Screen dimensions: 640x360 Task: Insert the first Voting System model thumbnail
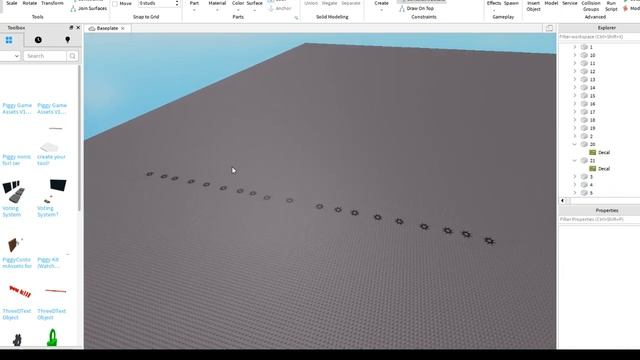click(14, 191)
